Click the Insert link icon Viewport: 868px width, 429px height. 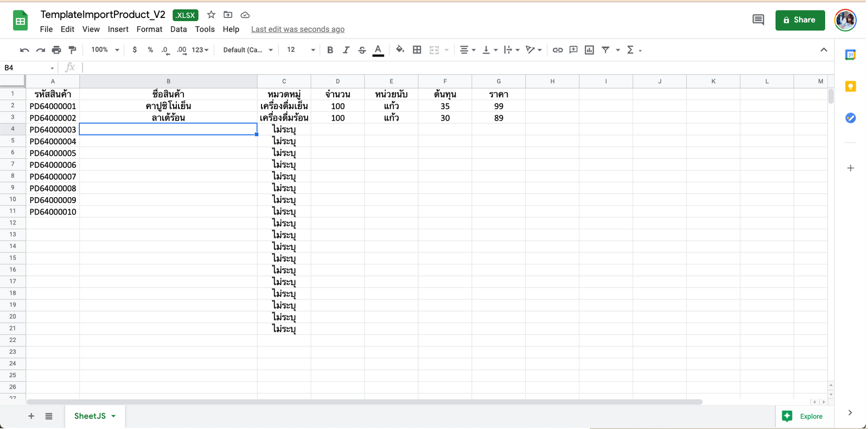click(557, 50)
